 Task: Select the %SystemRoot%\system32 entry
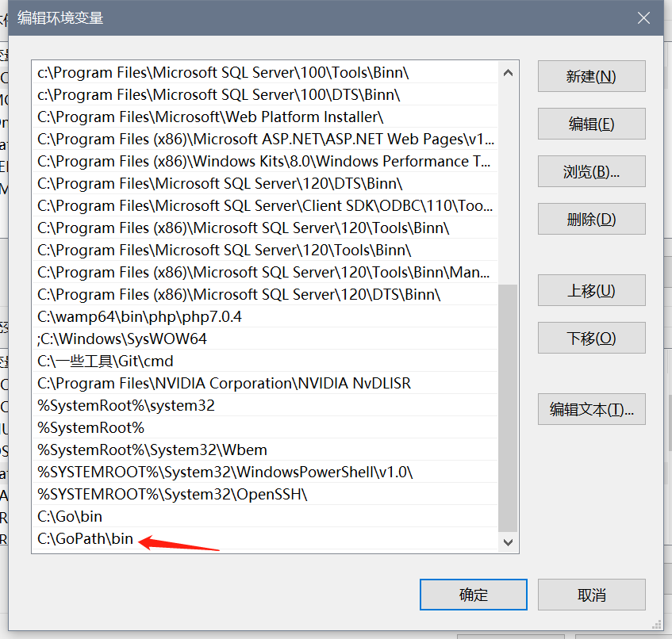(265, 406)
